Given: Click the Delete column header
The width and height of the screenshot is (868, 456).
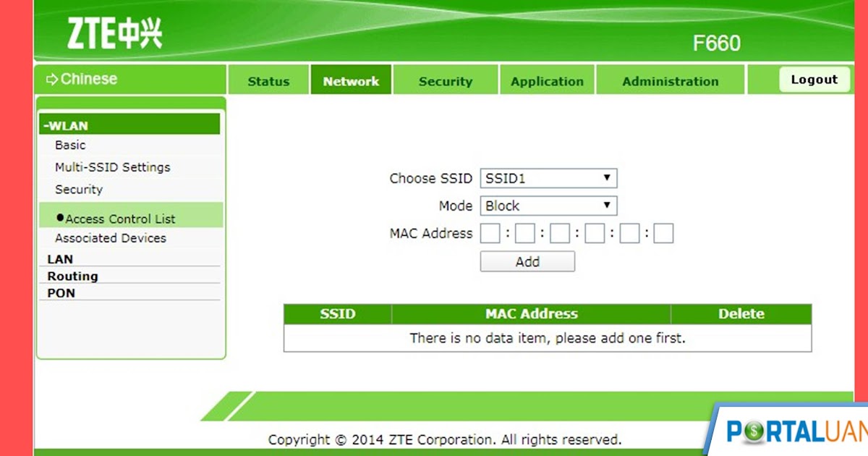Looking at the screenshot, I should click(741, 314).
